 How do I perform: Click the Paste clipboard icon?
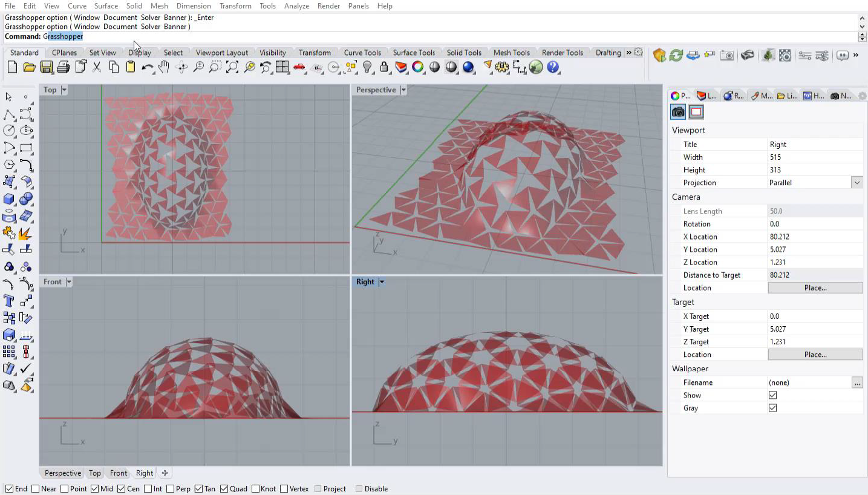[x=131, y=67]
